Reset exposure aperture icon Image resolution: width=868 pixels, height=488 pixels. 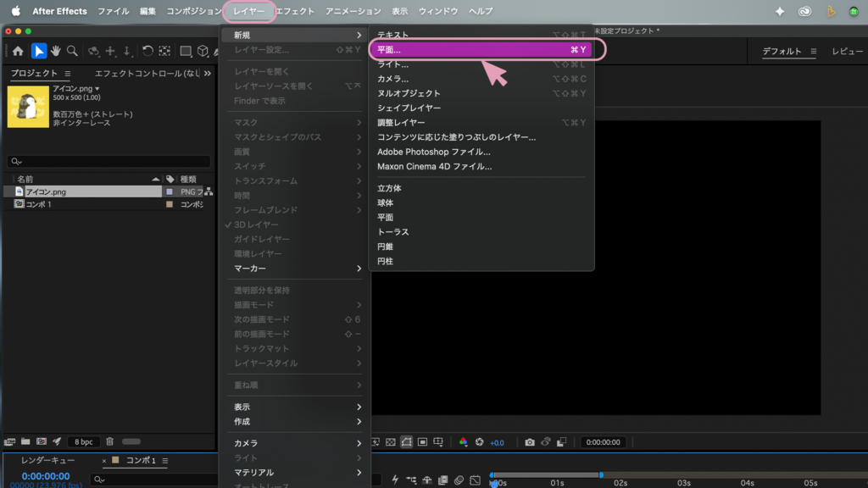(480, 442)
